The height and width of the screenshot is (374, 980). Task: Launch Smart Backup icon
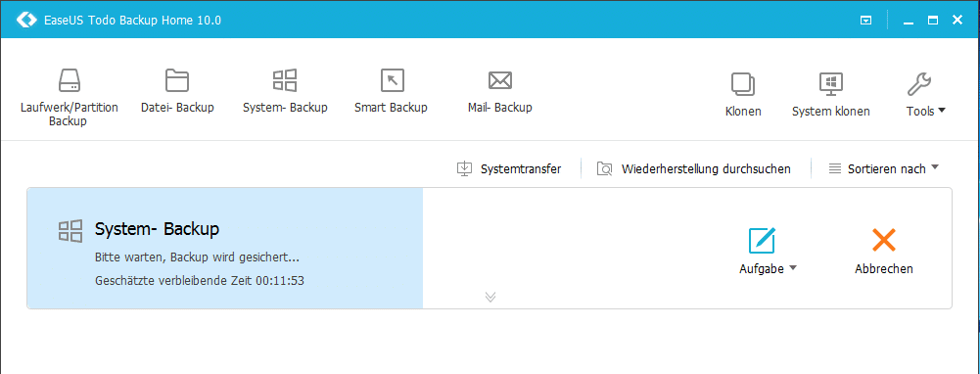pyautogui.click(x=393, y=80)
